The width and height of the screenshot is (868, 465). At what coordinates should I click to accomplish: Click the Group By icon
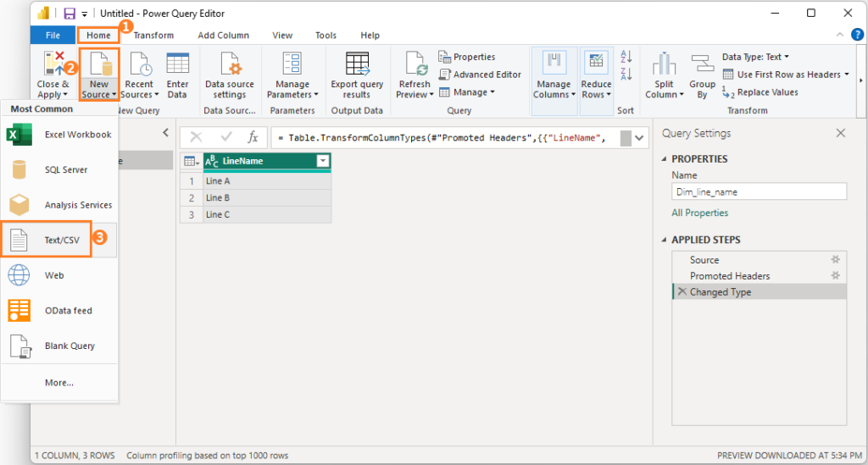click(703, 64)
